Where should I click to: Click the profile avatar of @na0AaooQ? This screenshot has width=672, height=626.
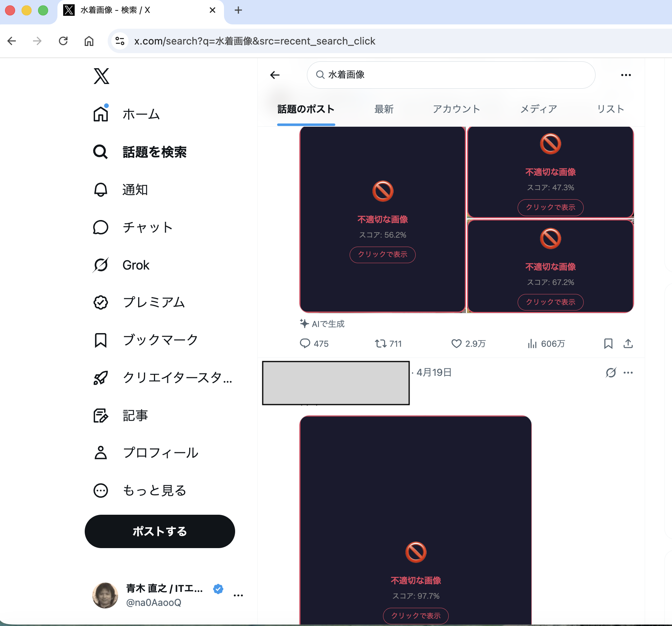pyautogui.click(x=105, y=595)
